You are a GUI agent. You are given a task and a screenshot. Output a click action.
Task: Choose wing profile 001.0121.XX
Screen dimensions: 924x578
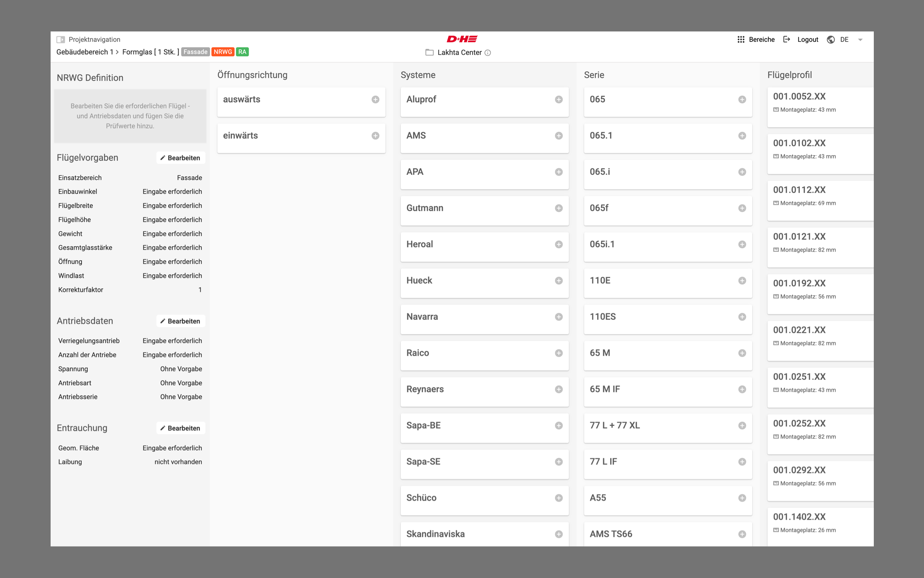coord(820,247)
